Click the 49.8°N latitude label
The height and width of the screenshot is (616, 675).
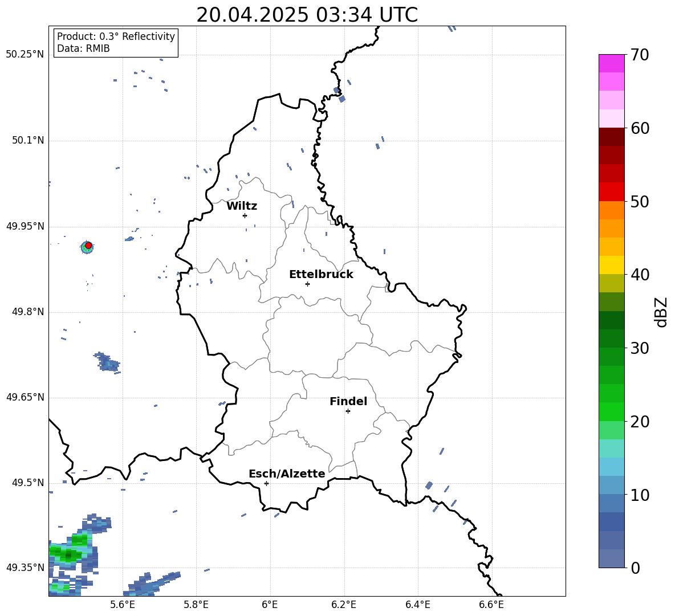click(x=27, y=312)
